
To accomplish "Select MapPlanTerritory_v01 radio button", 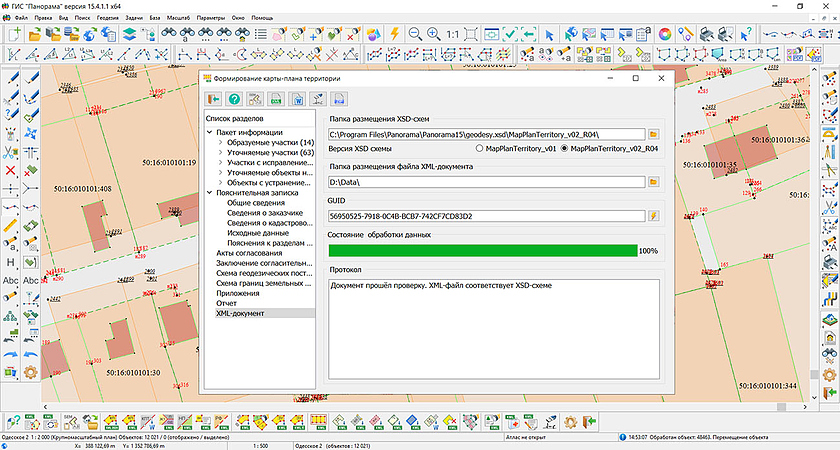I will [480, 148].
